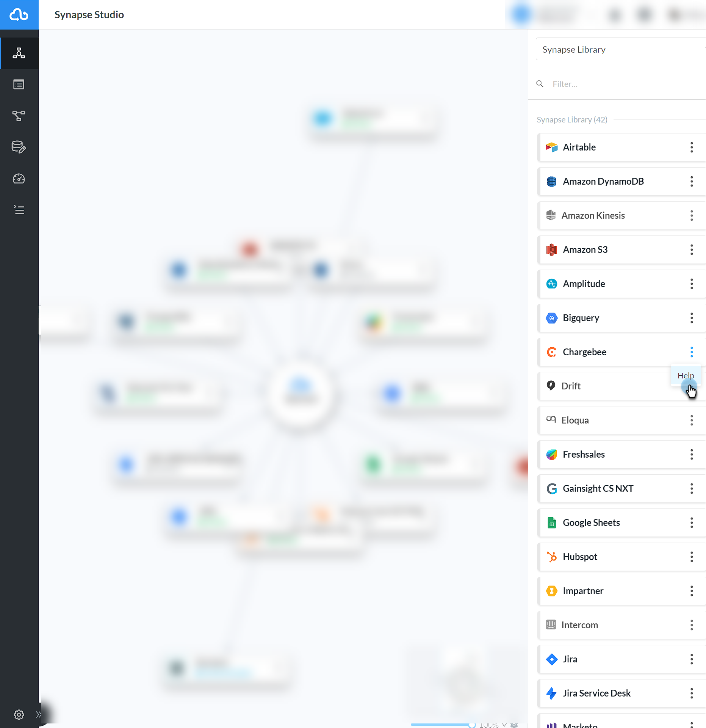Select the Jira connector text
706x728 pixels.
point(570,659)
